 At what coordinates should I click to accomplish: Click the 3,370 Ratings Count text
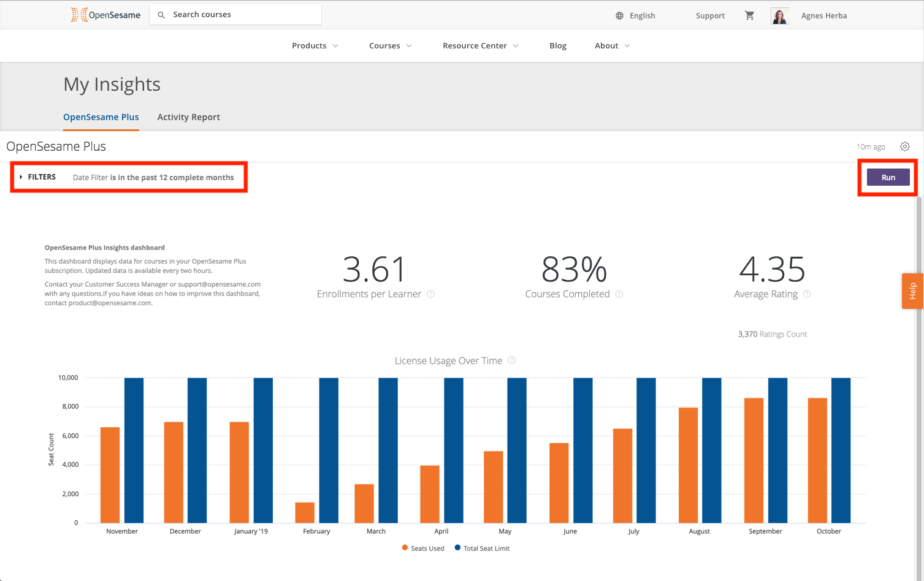(x=773, y=334)
